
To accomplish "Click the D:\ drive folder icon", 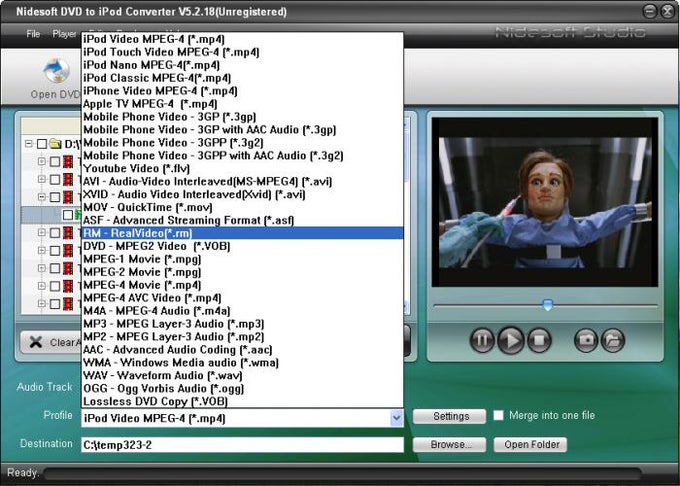I will pos(56,143).
